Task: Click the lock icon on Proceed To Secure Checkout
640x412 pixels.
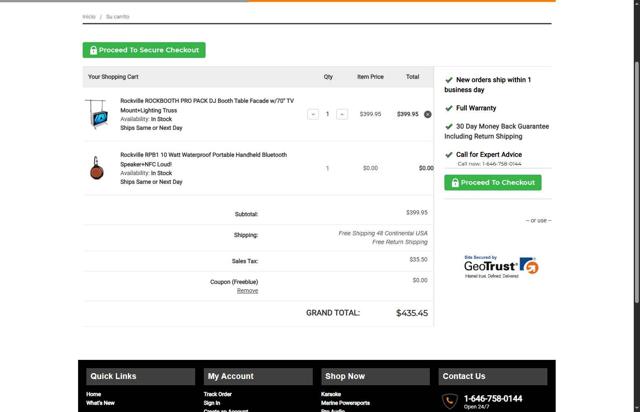Action: pos(93,50)
